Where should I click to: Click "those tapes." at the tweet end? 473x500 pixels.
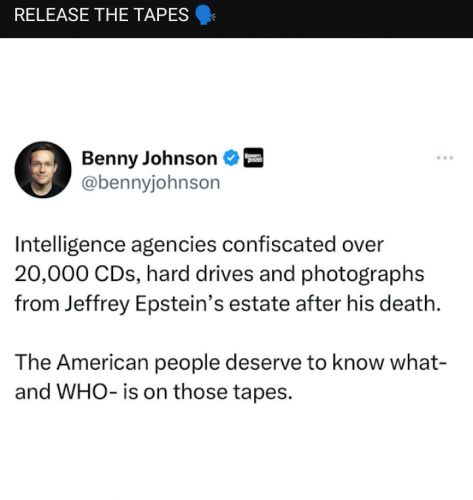[233, 393]
